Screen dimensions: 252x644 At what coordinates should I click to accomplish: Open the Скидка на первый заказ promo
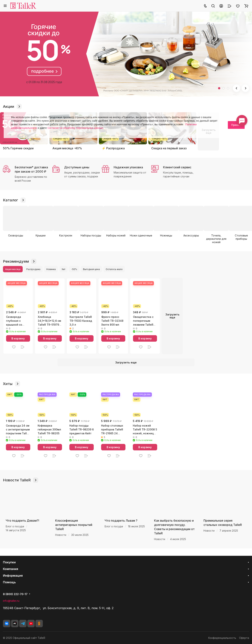coord(172,131)
